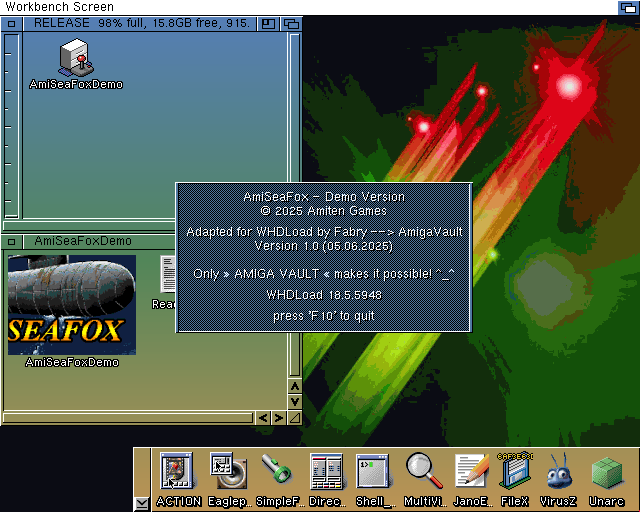Open FileX hex editor dock icon
Screen dimensions: 640x512
pyautogui.click(x=515, y=470)
